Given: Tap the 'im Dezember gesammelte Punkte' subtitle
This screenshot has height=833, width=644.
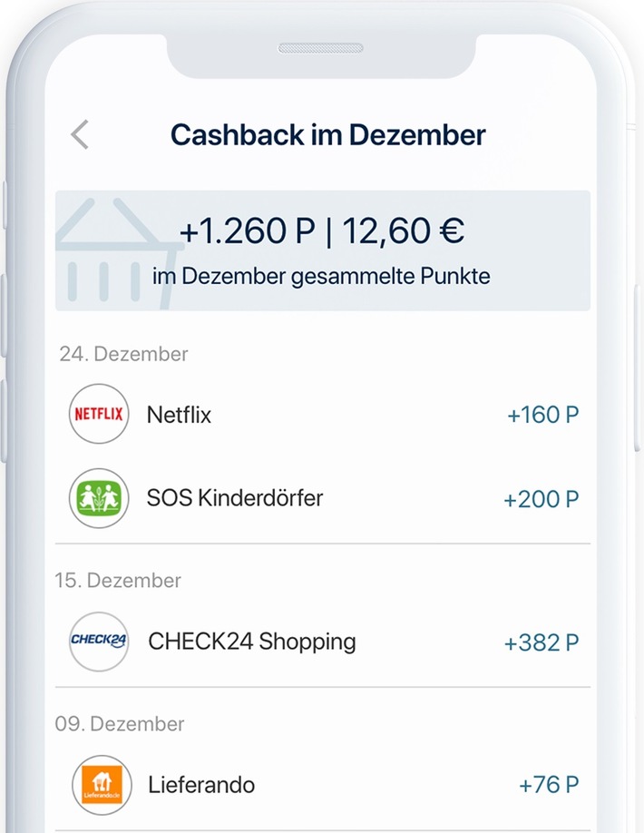Looking at the screenshot, I should (322, 277).
